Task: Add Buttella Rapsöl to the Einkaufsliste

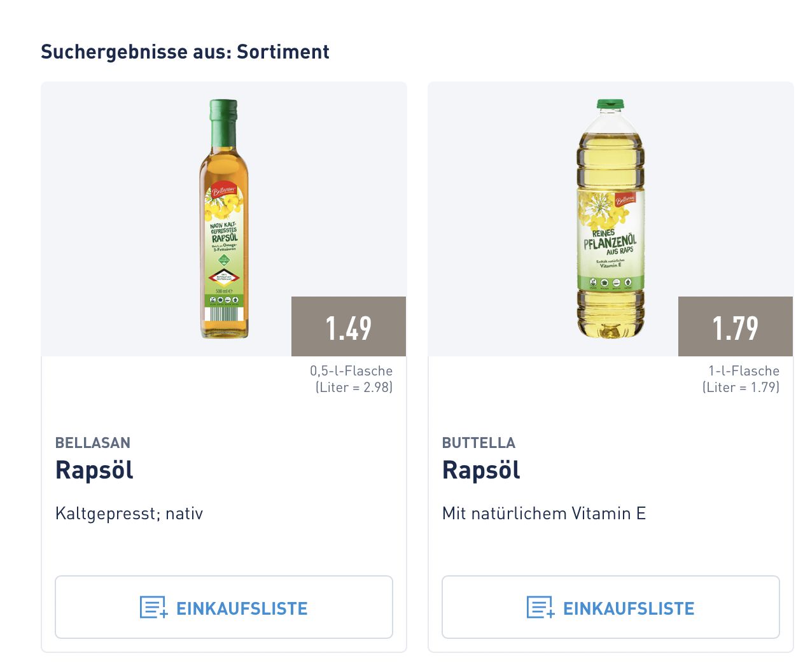Action: (x=611, y=607)
